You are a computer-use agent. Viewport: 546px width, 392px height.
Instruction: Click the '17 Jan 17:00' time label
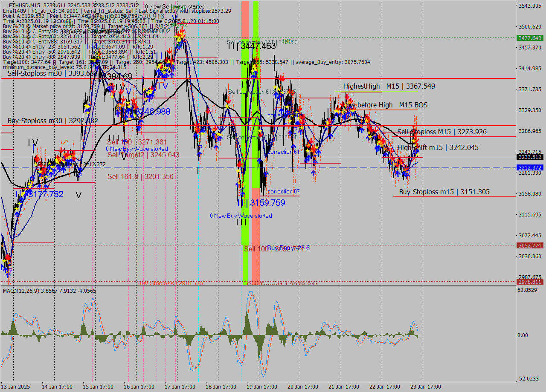[x=180, y=387]
